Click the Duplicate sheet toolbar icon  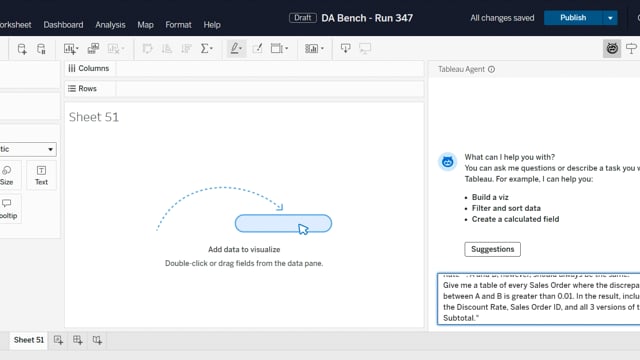93,49
